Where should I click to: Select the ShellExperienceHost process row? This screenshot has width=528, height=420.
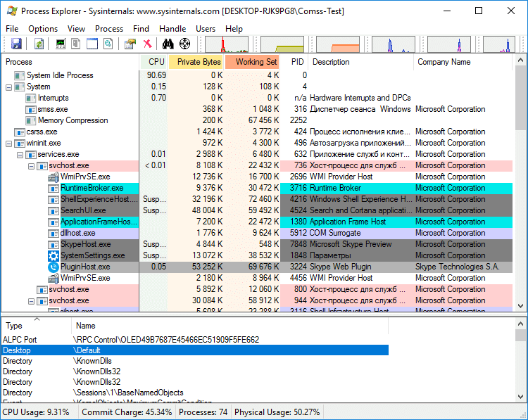pyautogui.click(x=258, y=200)
